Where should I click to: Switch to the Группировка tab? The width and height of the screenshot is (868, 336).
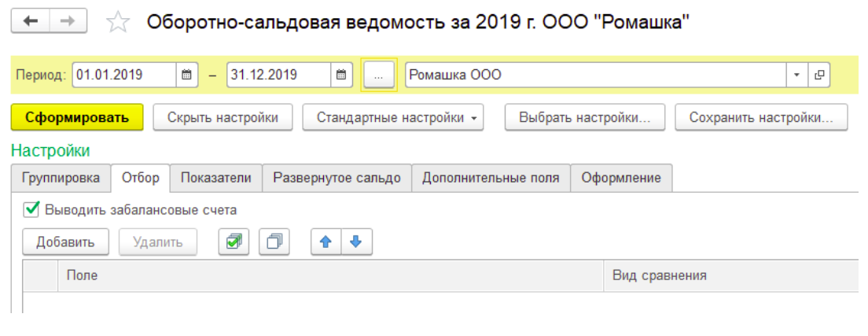(x=61, y=178)
